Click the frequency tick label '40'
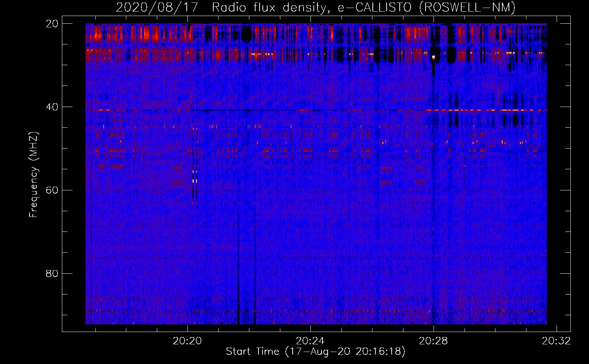Screen dimensions: 589x364 point(52,107)
